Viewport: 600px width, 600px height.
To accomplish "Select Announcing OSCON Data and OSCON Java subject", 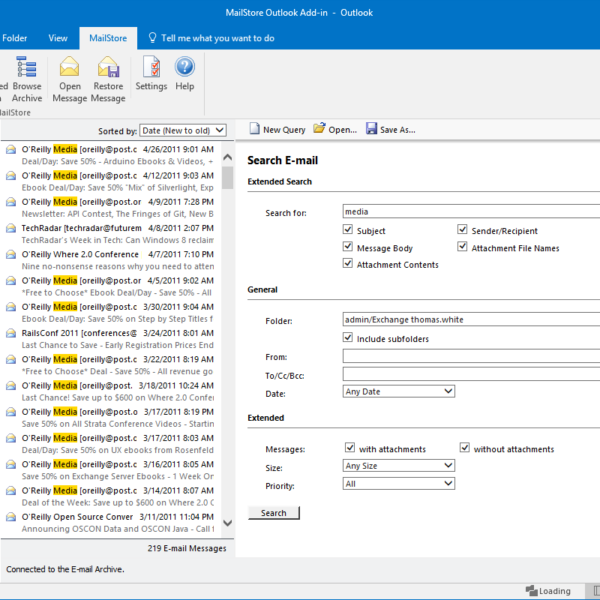I will [x=117, y=529].
